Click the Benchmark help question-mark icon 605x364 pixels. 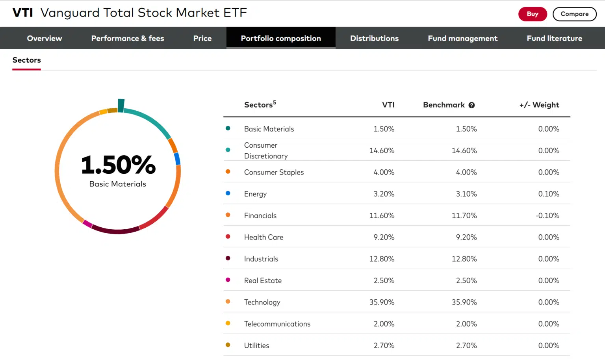coord(471,105)
